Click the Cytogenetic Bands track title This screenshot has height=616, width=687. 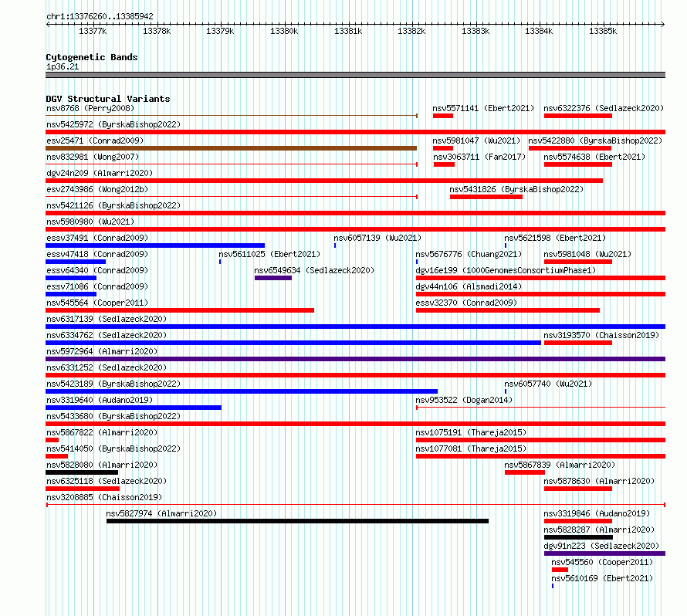click(x=92, y=57)
